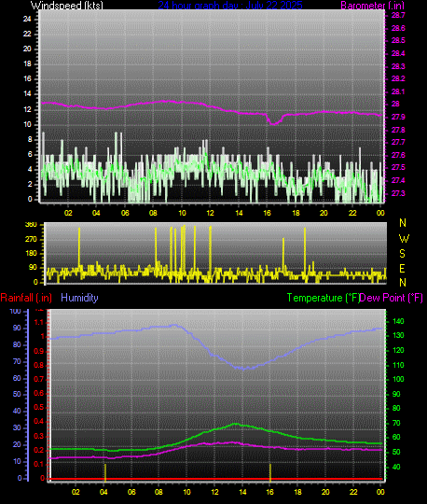Click the green Temperature (°F) legend label
The height and width of the screenshot is (504, 427).
323,298
